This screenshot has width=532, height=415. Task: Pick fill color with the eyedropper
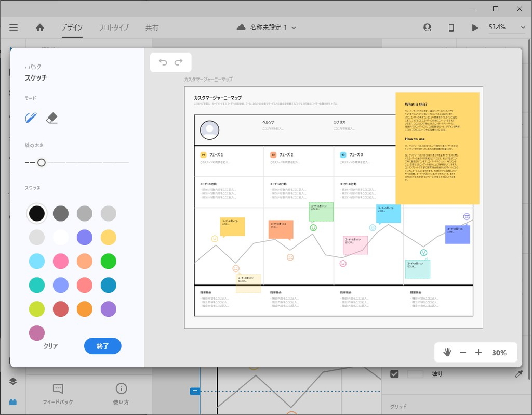click(519, 374)
